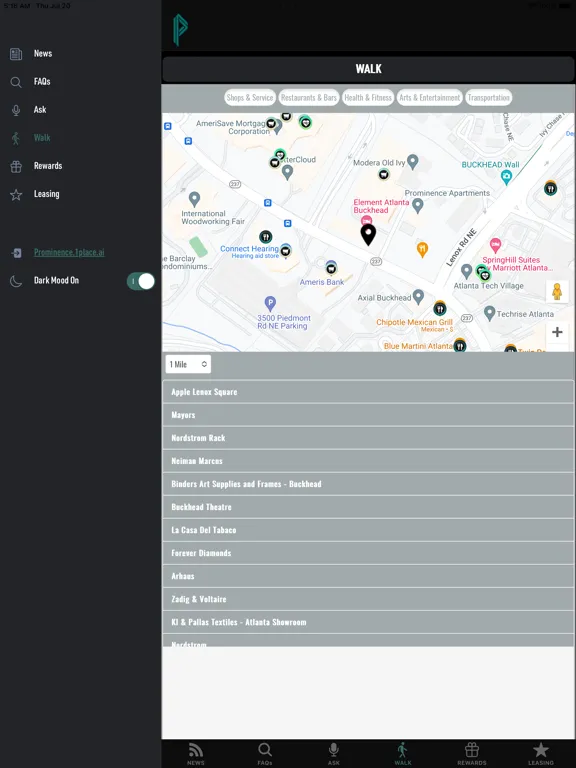Screen dimensions: 576x768
Task: Click the moon icon next to Dark Mood On
Action: pos(16,281)
